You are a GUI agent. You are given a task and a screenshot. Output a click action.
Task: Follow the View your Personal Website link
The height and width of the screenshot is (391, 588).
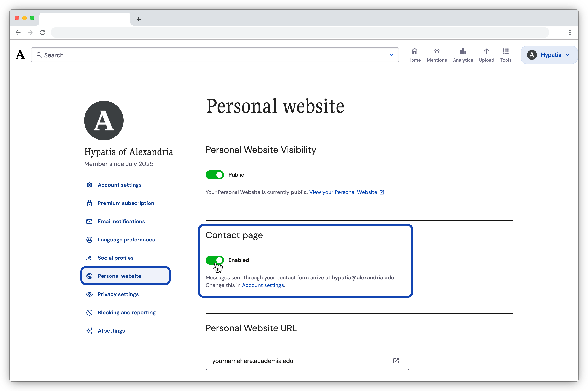tap(343, 192)
